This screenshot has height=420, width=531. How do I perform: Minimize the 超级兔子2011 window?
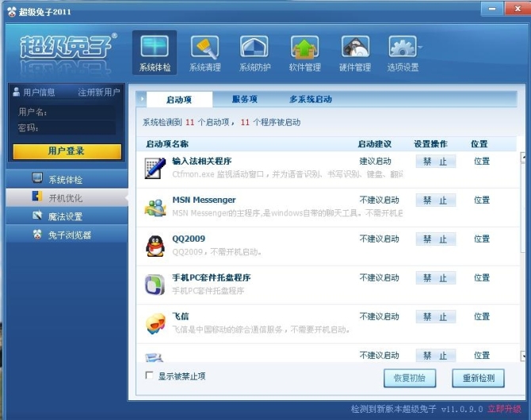pos(492,9)
